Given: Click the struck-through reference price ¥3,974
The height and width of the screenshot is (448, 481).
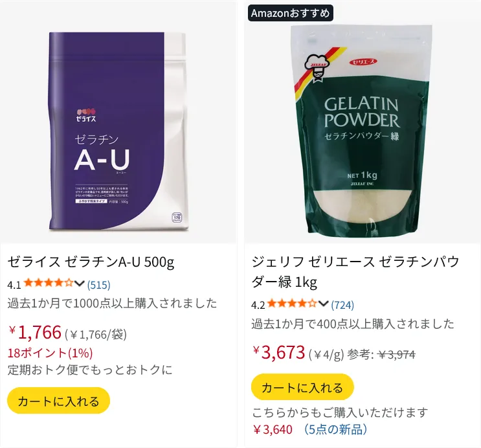Looking at the screenshot, I should [x=397, y=355].
